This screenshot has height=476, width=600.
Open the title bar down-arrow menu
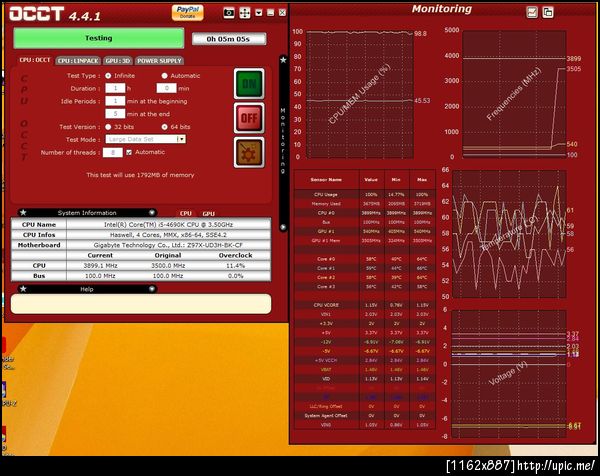click(x=259, y=13)
